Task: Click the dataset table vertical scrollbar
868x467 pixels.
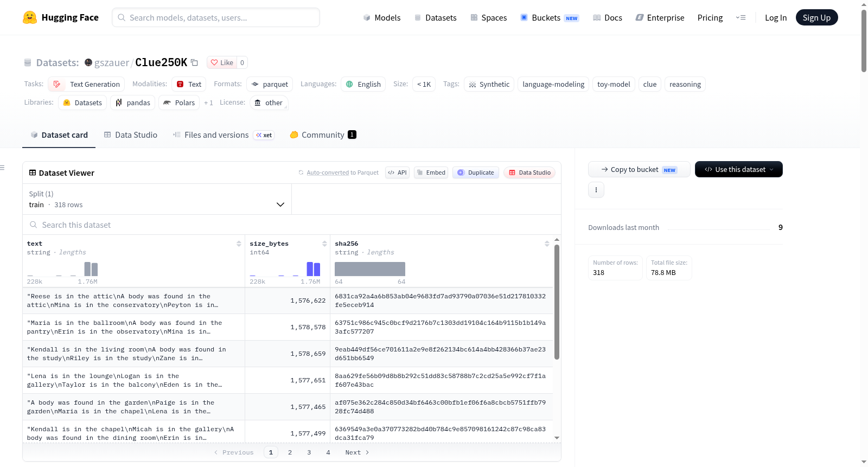Action: pyautogui.click(x=557, y=302)
